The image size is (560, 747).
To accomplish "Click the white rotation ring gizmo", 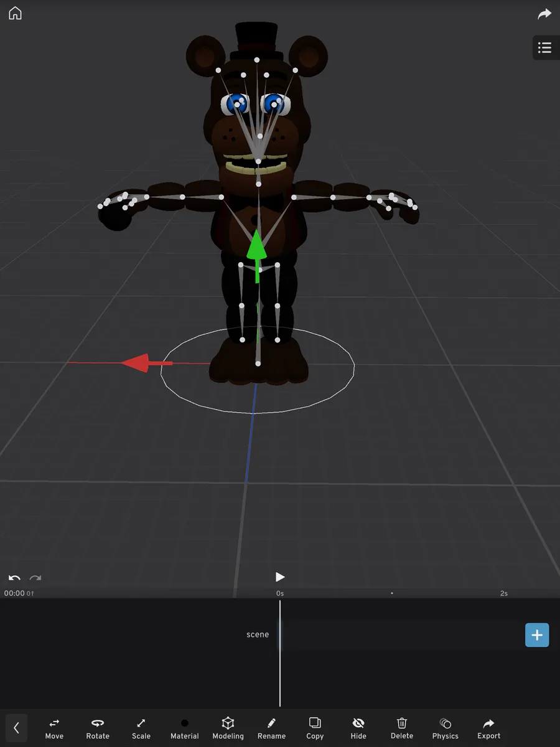I will click(258, 370).
